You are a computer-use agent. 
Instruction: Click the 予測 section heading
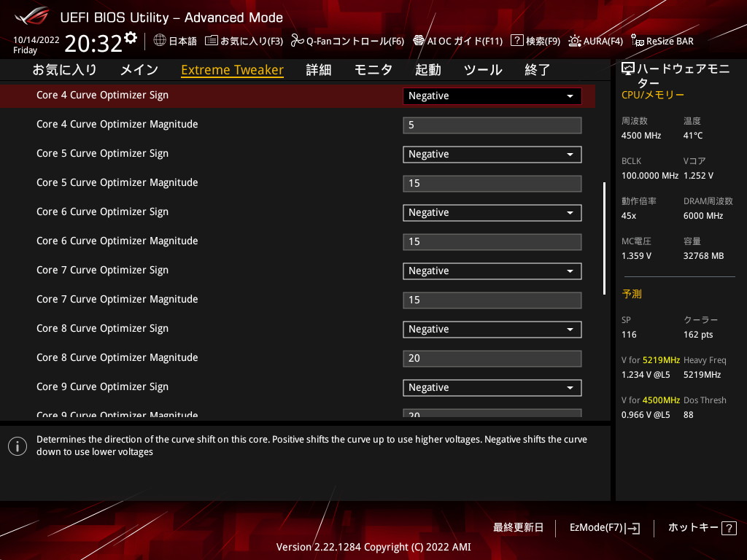pyautogui.click(x=632, y=294)
